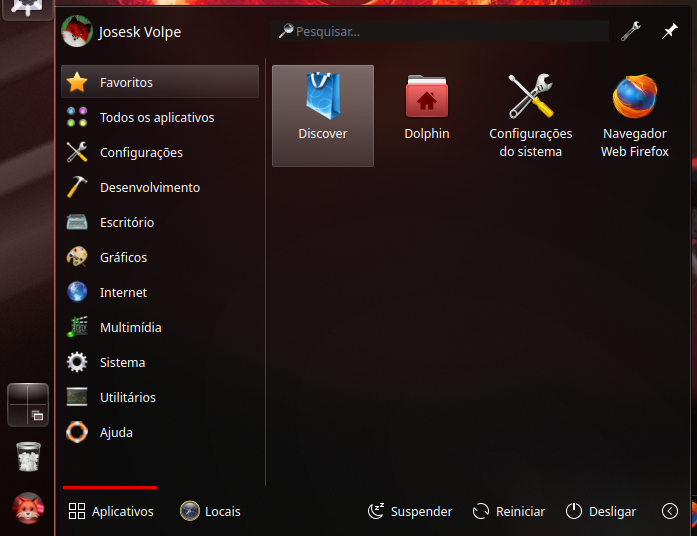Open the Sistema category

(160, 362)
